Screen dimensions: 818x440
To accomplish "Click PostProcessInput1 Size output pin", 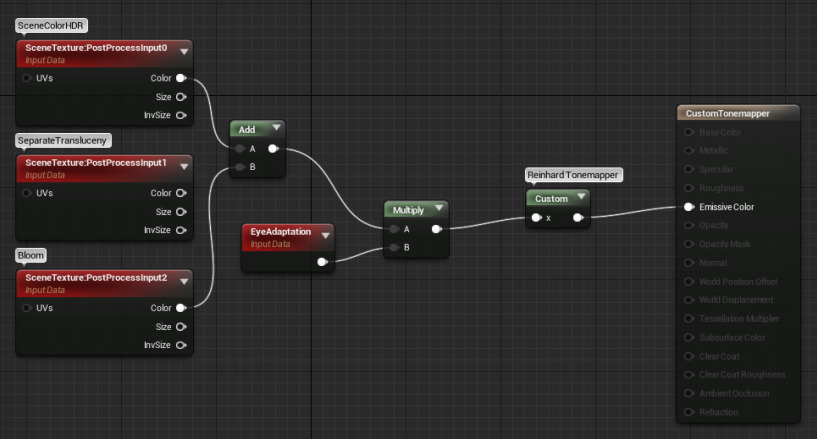I will coord(181,211).
